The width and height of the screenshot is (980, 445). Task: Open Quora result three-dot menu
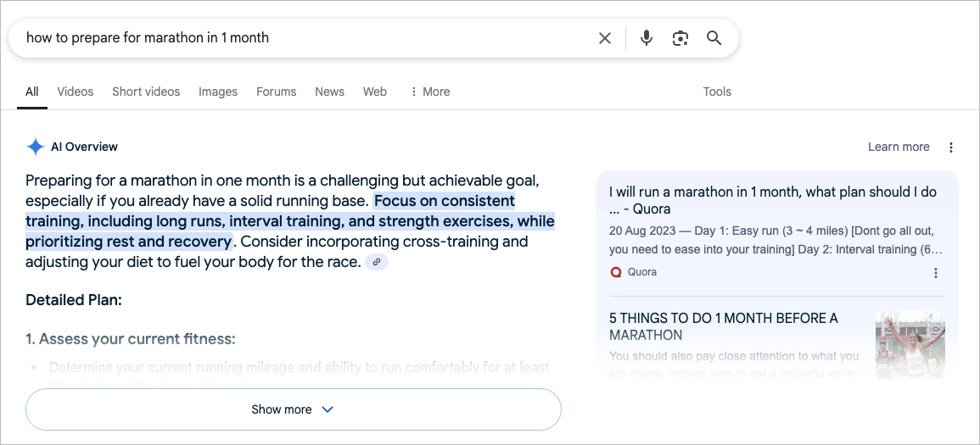pyautogui.click(x=936, y=273)
